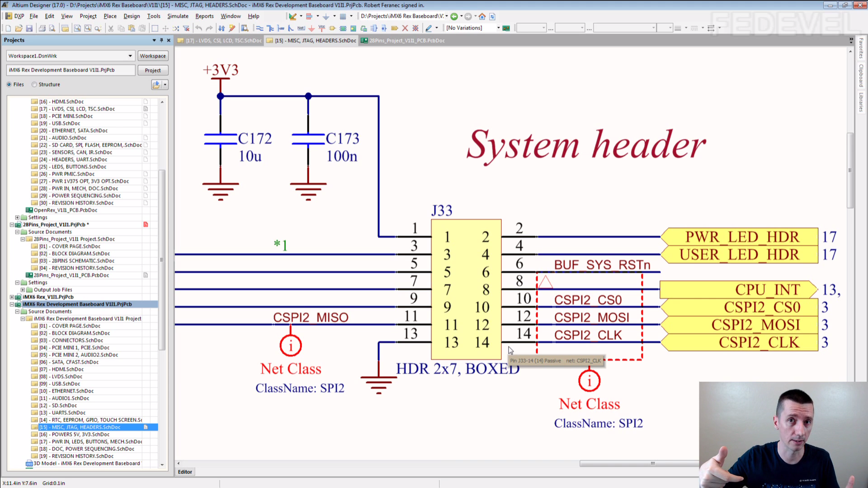Click the Home navigation icon
The height and width of the screenshot is (488, 868).
coord(482,16)
